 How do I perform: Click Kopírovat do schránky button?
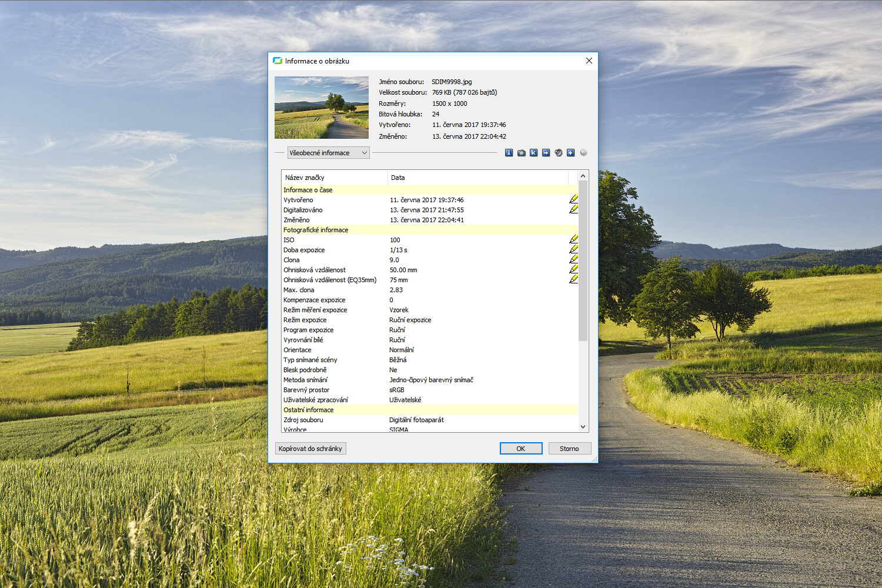[x=310, y=449]
